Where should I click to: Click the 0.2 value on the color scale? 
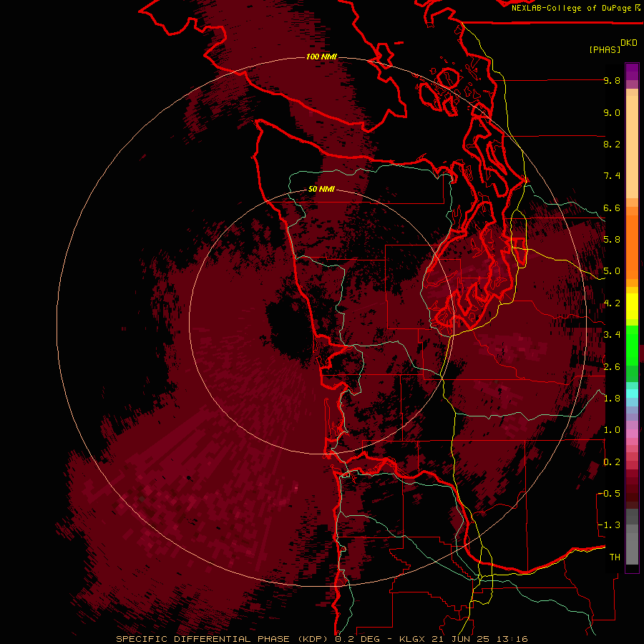[x=612, y=462]
